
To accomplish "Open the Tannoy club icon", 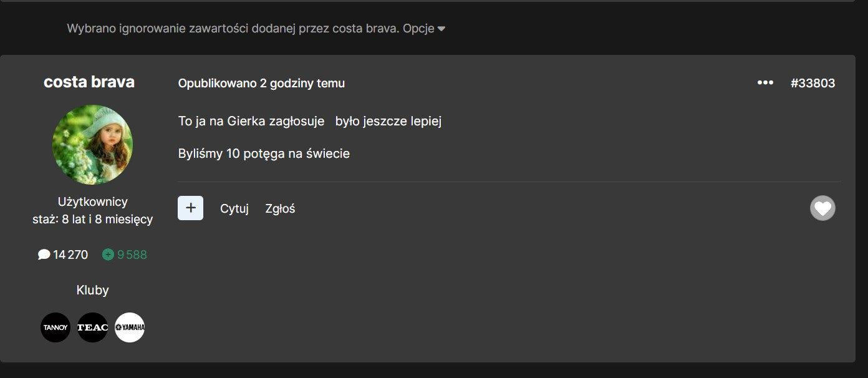I will [x=55, y=327].
